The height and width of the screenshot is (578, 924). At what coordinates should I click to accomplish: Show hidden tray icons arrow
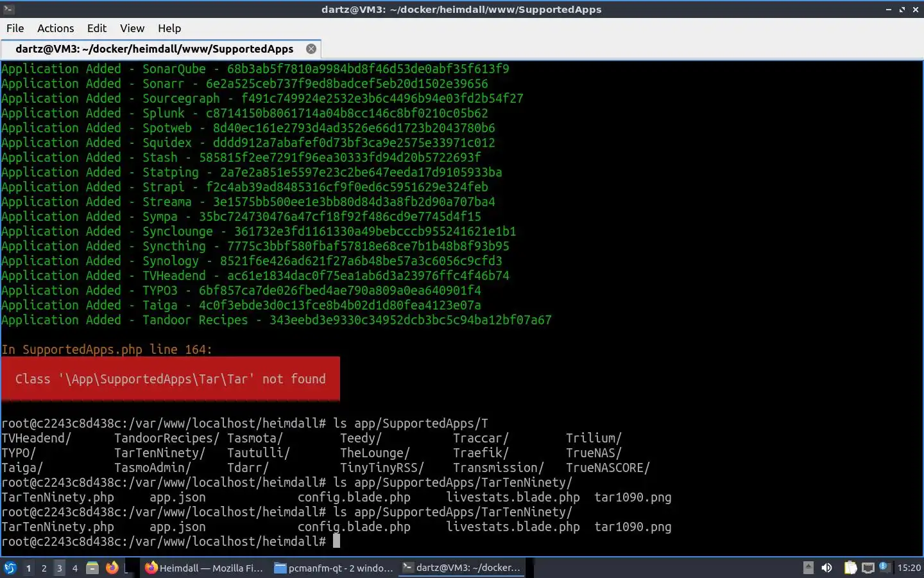pyautogui.click(x=809, y=568)
